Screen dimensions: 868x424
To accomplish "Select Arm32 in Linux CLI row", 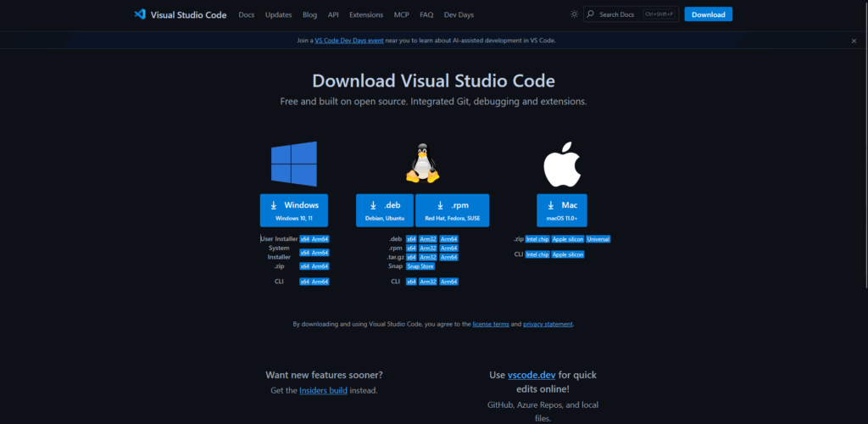I will [x=428, y=282].
